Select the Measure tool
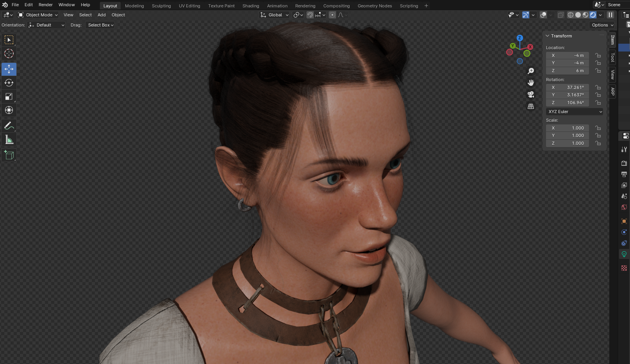This screenshot has width=630, height=364. point(9,140)
